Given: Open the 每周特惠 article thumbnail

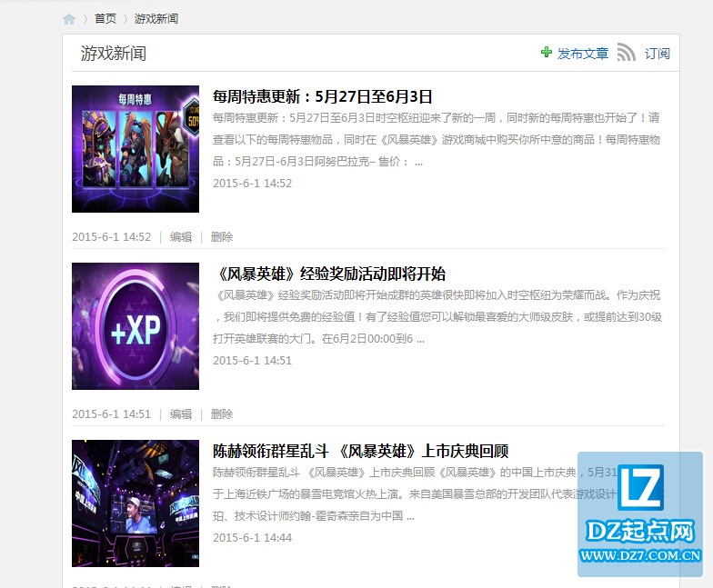Looking at the screenshot, I should coord(136,149).
